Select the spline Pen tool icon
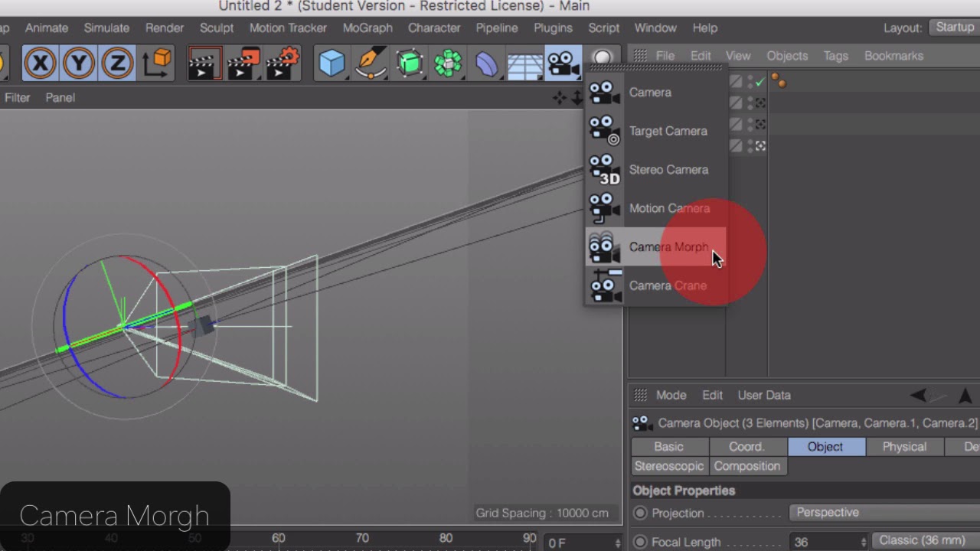This screenshot has width=980, height=551. pyautogui.click(x=371, y=63)
